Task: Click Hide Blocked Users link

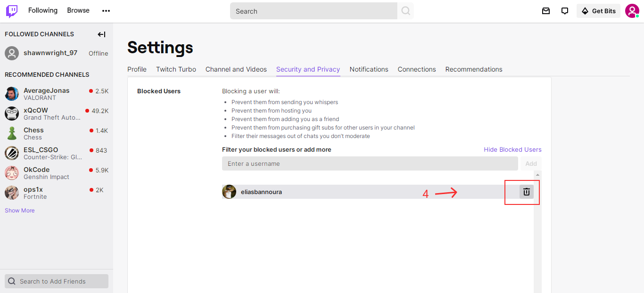Action: coord(512,149)
